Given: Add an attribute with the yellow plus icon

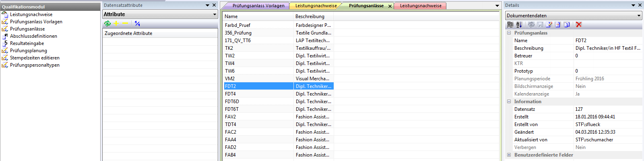Looking at the screenshot, I should (116, 24).
